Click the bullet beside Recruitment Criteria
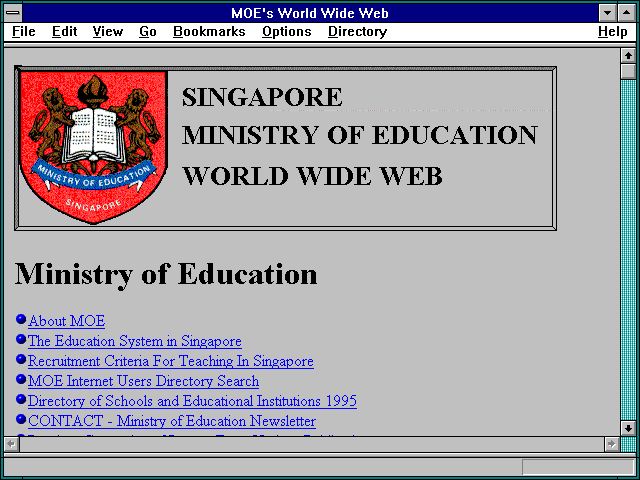 point(21,359)
